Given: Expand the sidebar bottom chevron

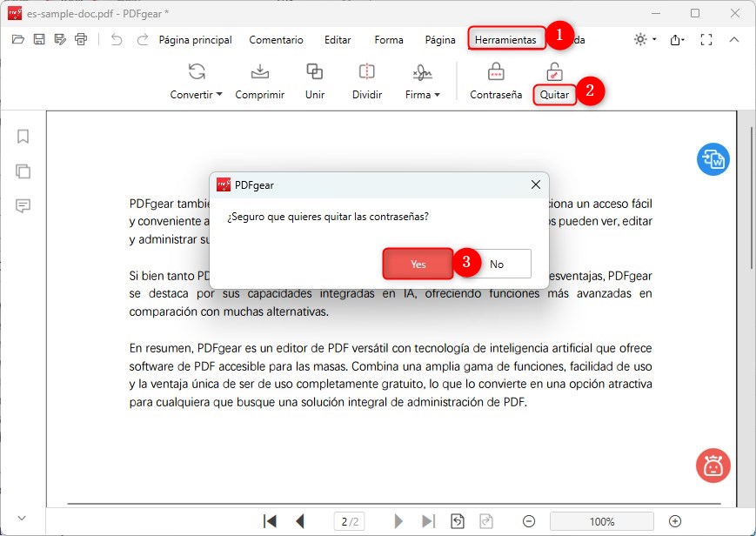Looking at the screenshot, I should (22, 518).
